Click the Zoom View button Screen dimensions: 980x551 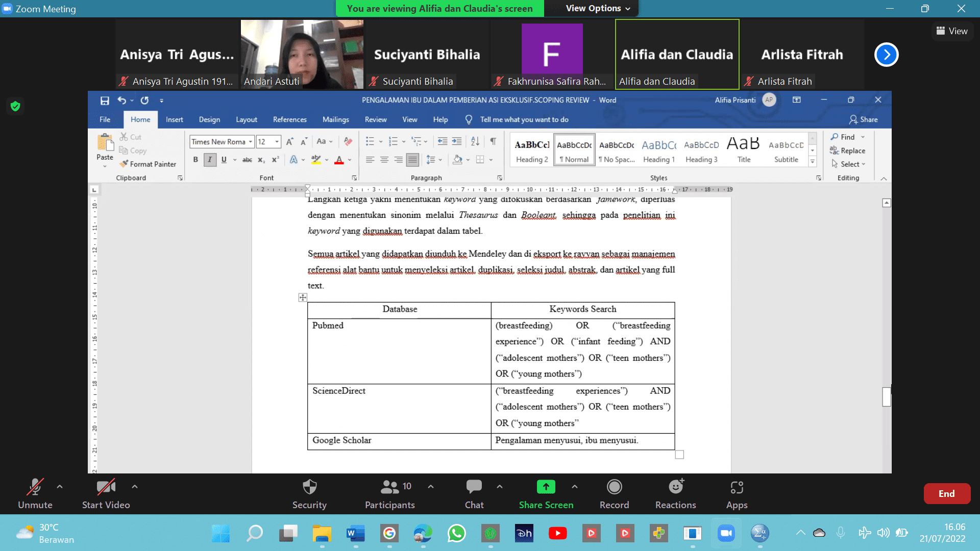pyautogui.click(x=952, y=31)
